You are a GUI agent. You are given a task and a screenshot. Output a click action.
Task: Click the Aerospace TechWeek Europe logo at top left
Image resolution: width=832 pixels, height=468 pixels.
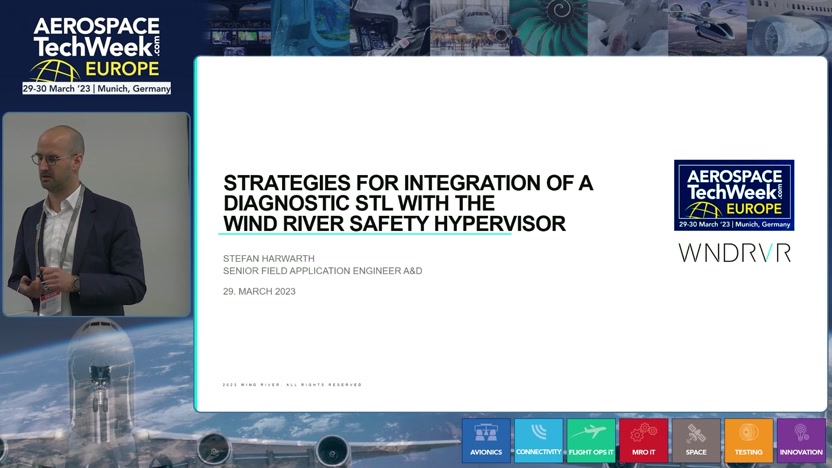[97, 55]
